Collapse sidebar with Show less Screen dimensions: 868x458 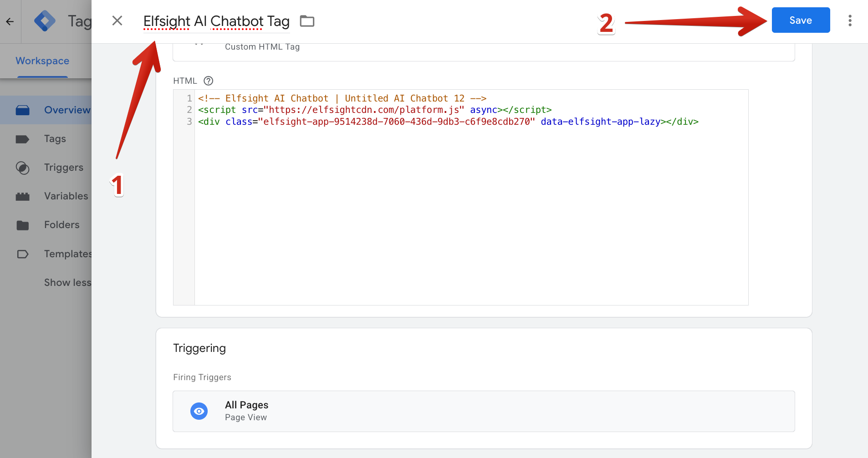[x=67, y=282]
